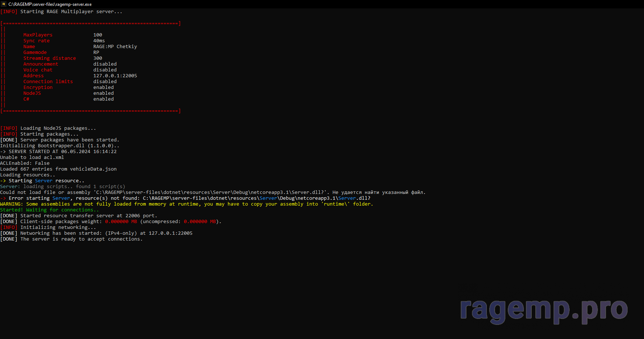Click 'Started resource transfer server at 22006 port.'
The height and width of the screenshot is (339, 644).
tap(79, 216)
